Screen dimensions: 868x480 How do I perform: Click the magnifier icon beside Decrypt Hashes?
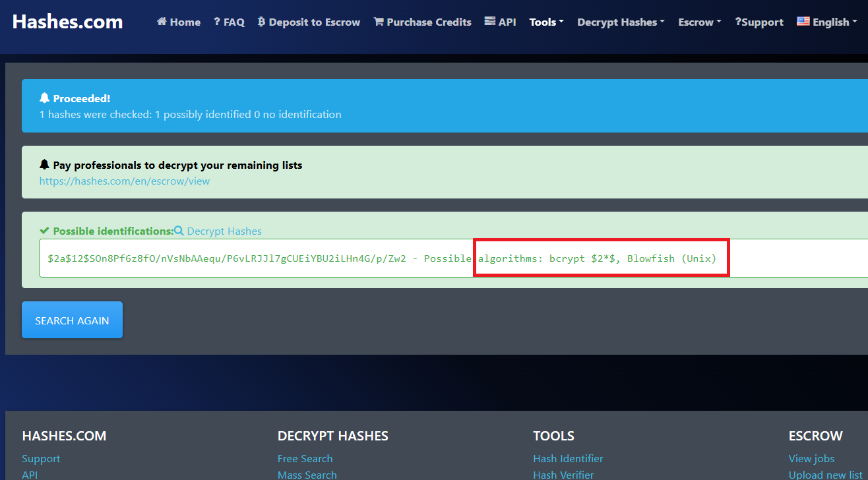coord(179,231)
